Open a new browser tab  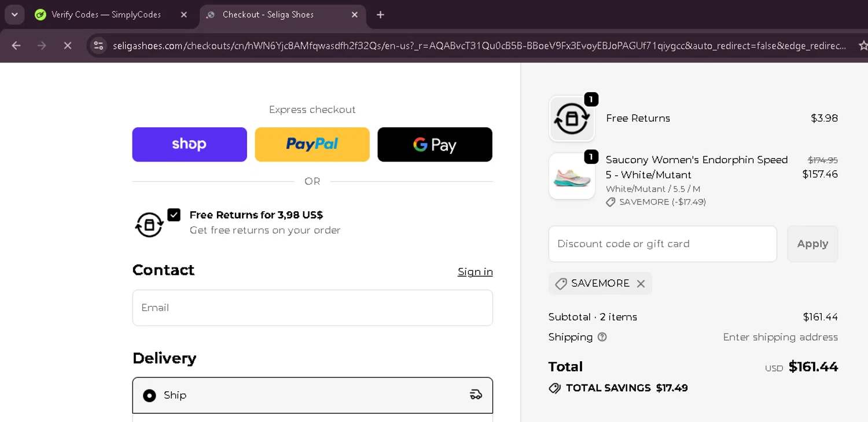point(380,14)
